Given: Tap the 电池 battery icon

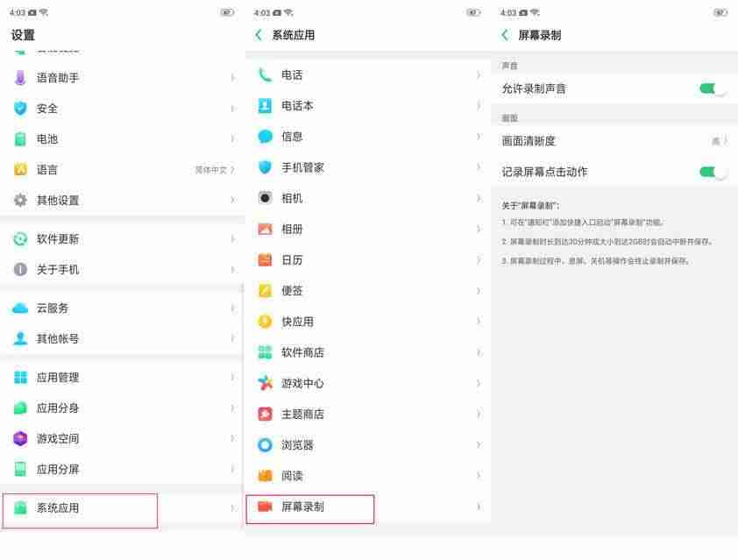Looking at the screenshot, I should [x=20, y=138].
